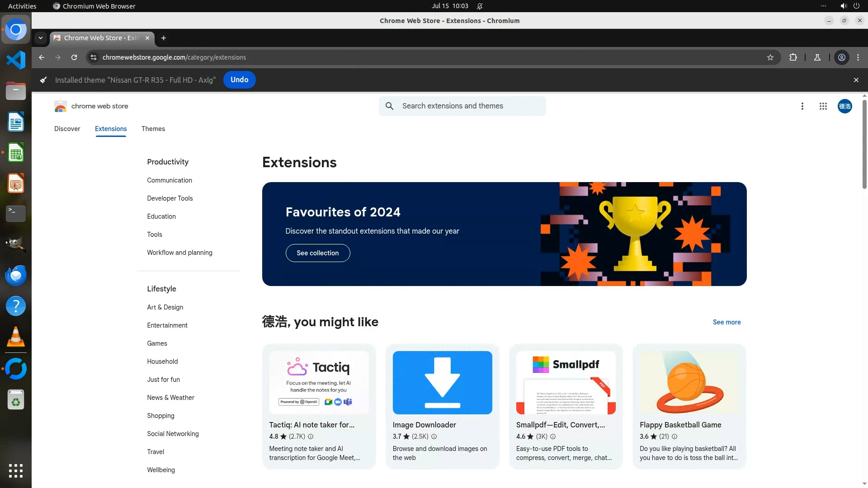Launch Visual Studio Code from the dock
Viewport: 868px width, 488px height.
pyautogui.click(x=16, y=60)
